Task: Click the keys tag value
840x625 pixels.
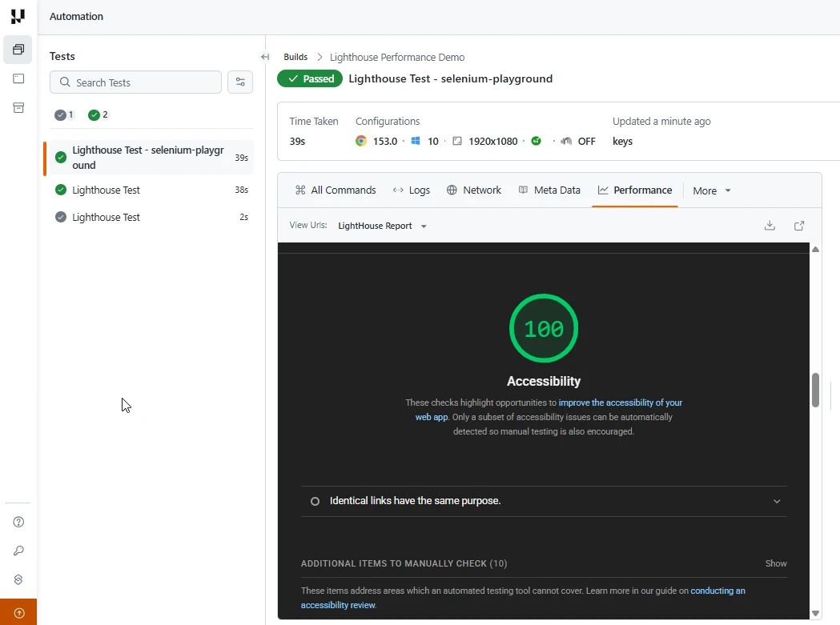Action: [622, 142]
